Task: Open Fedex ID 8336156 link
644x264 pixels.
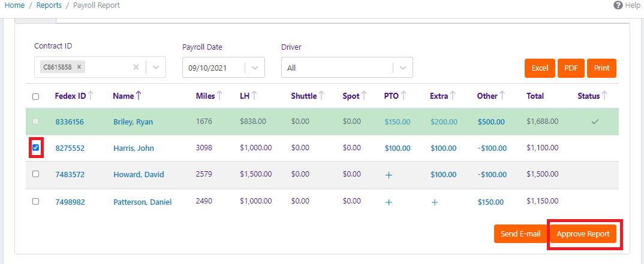Action: pyautogui.click(x=70, y=122)
